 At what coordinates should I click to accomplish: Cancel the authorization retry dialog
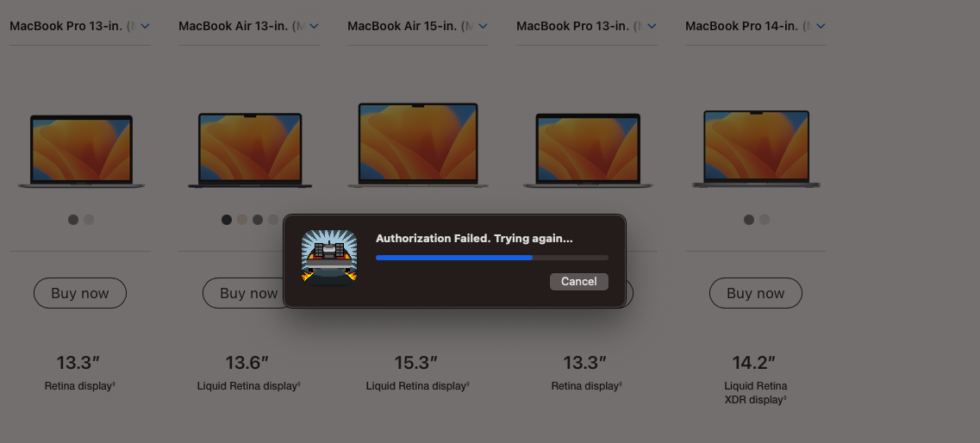578,281
